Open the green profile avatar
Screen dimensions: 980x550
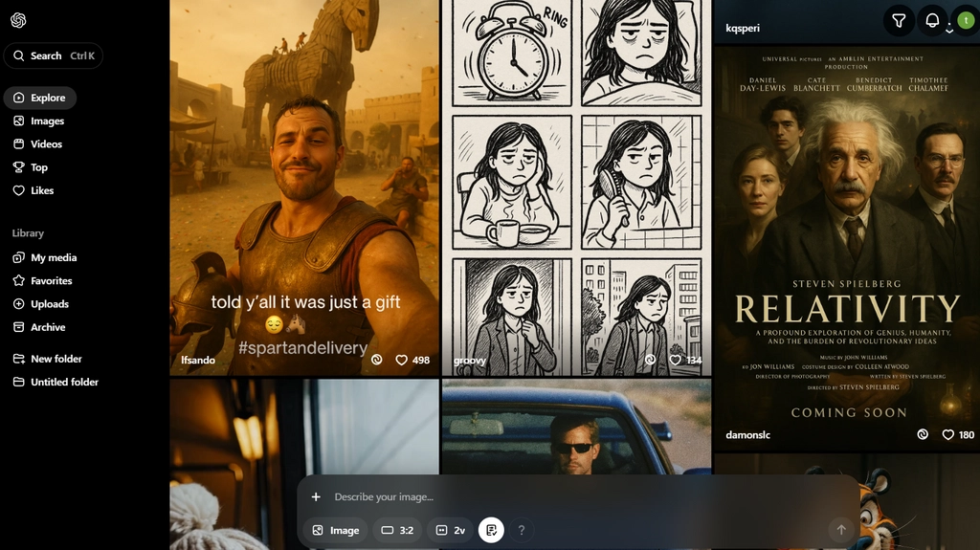click(966, 21)
